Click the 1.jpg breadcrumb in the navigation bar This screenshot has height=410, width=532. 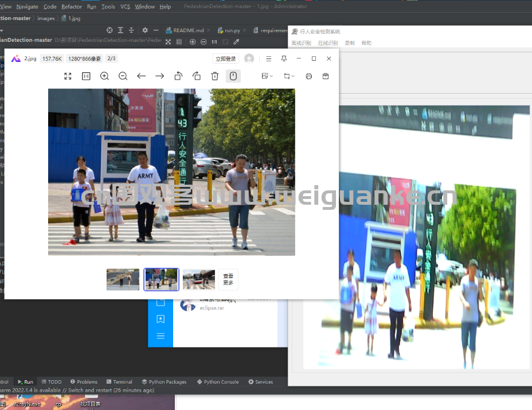pos(71,18)
